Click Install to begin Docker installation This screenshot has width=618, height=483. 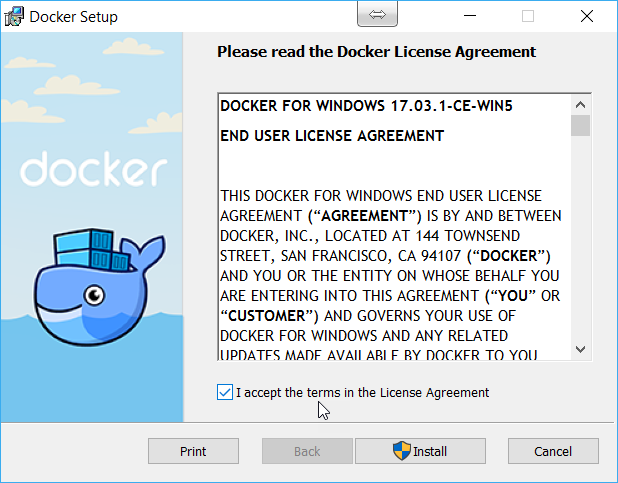coord(420,451)
